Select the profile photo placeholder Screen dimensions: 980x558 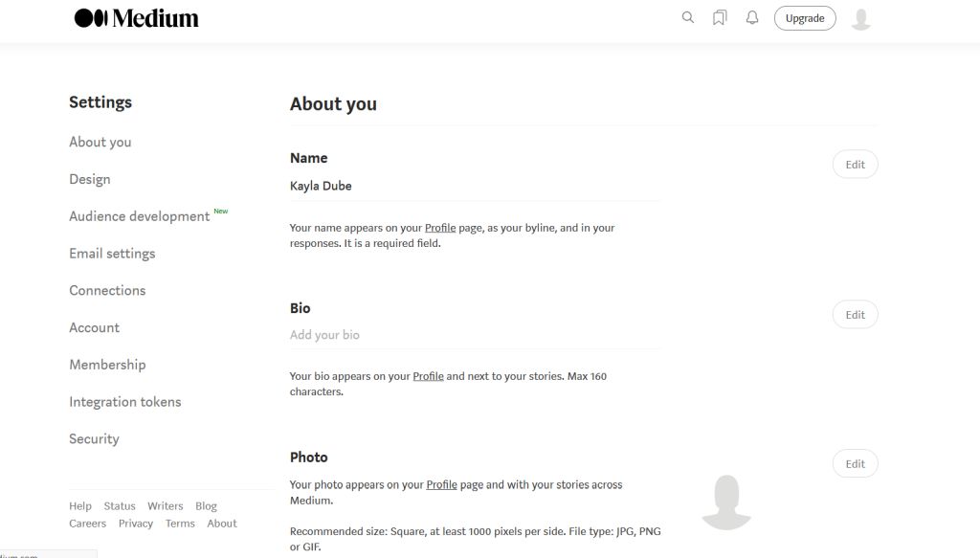click(x=725, y=502)
